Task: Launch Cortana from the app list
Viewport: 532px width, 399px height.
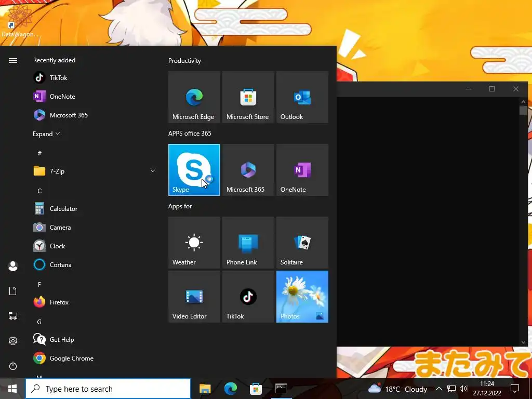Action: tap(94, 264)
